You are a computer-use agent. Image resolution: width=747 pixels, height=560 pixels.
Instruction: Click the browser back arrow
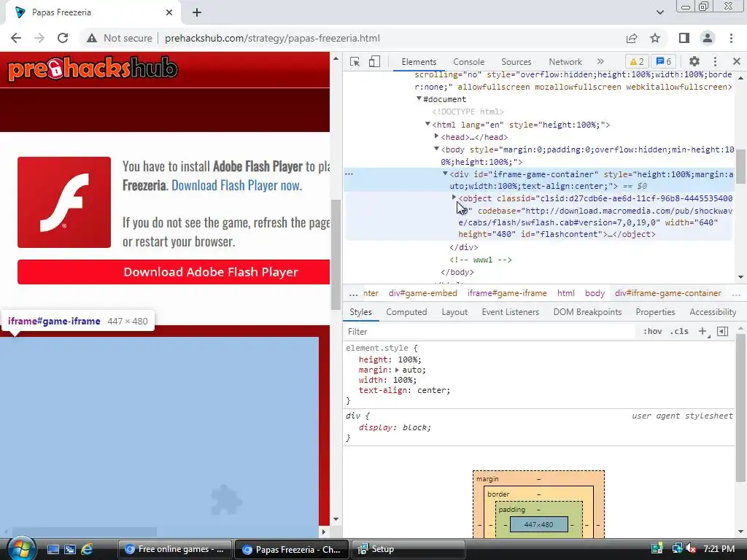tap(16, 38)
